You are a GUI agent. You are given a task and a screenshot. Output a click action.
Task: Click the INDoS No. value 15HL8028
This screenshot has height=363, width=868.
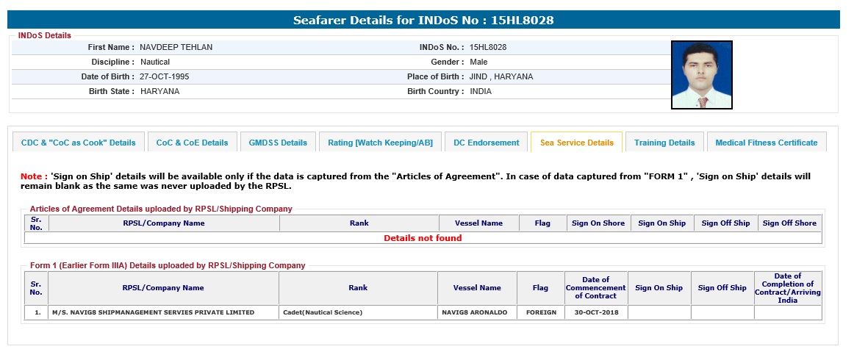(x=487, y=47)
